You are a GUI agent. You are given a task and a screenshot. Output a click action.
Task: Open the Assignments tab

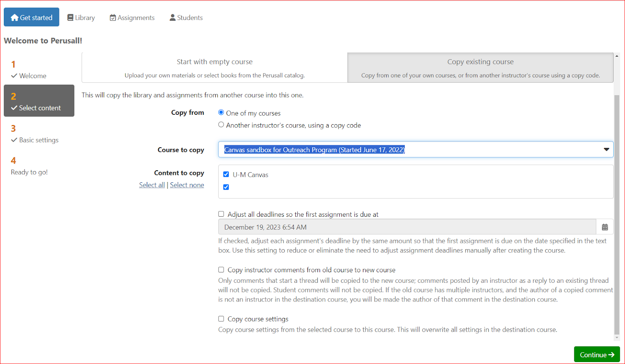[x=132, y=18]
